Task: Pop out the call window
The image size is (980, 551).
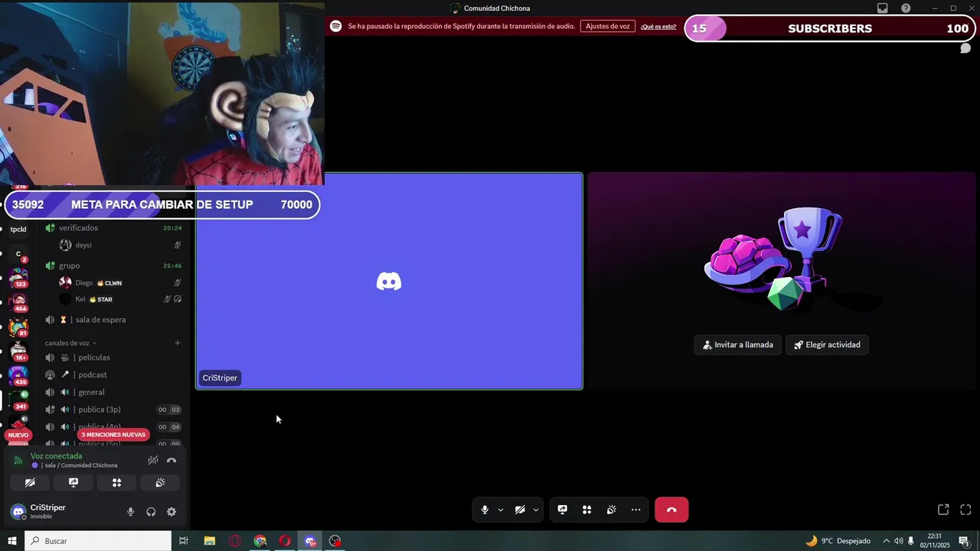Action: tap(943, 510)
